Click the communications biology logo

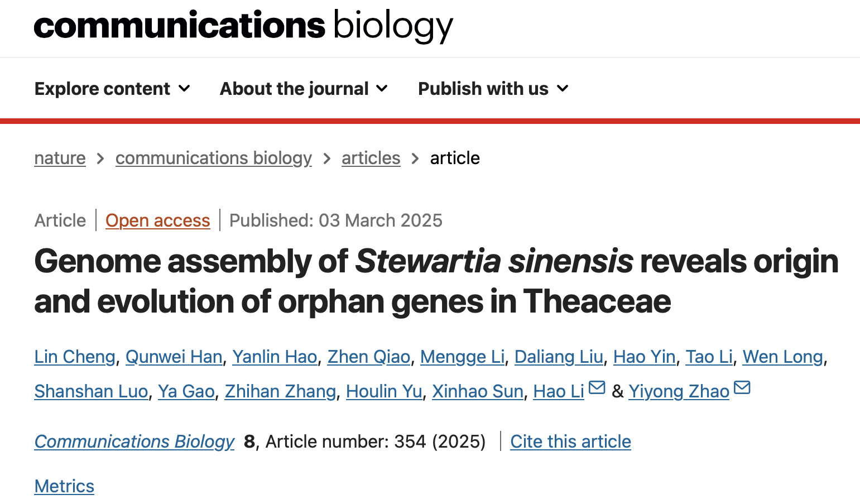click(x=243, y=26)
